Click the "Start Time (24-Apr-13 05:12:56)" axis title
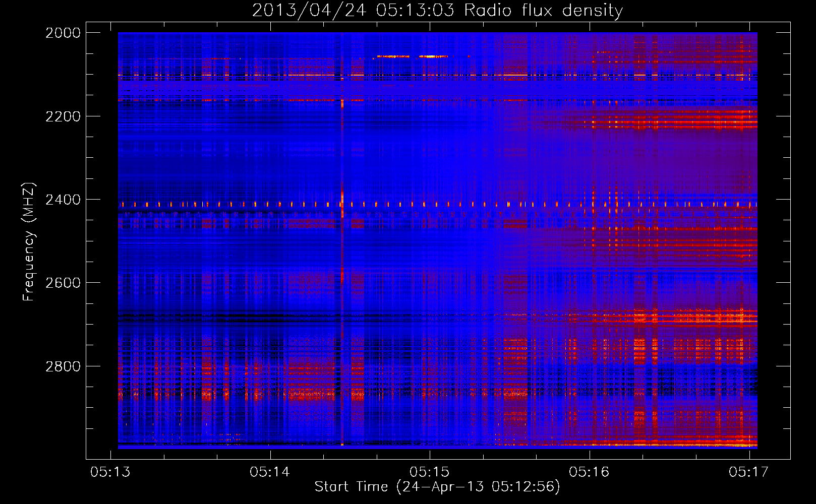Viewport: 816px width, 504px height. 437,487
